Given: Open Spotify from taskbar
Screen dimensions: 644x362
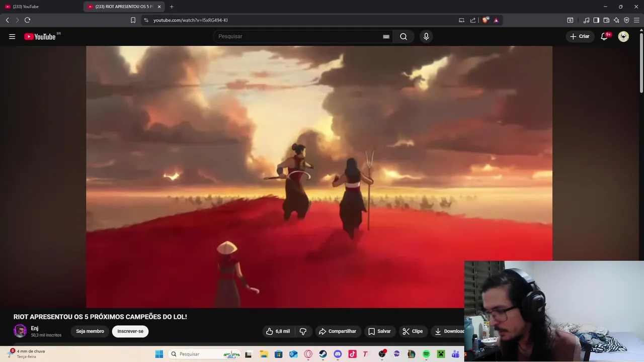Looking at the screenshot, I should [426, 354].
